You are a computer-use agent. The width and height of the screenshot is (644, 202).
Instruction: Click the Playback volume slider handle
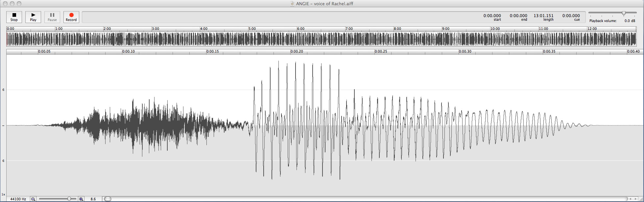point(624,13)
